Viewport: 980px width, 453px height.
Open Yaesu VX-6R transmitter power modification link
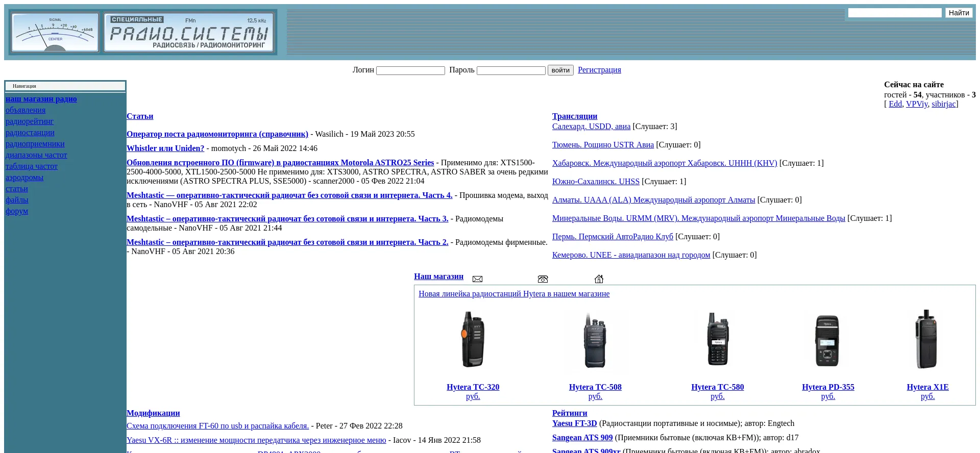pyautogui.click(x=256, y=440)
